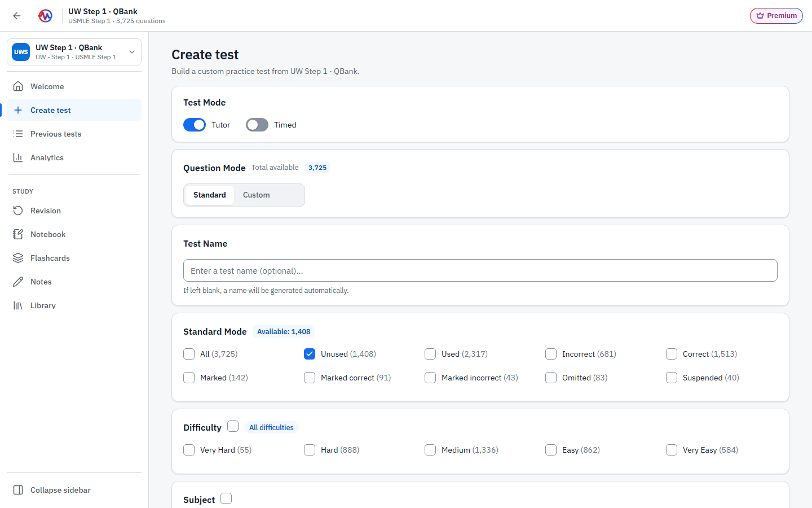812x508 pixels.
Task: Switch to the Custom question mode tab
Action: [x=257, y=195]
